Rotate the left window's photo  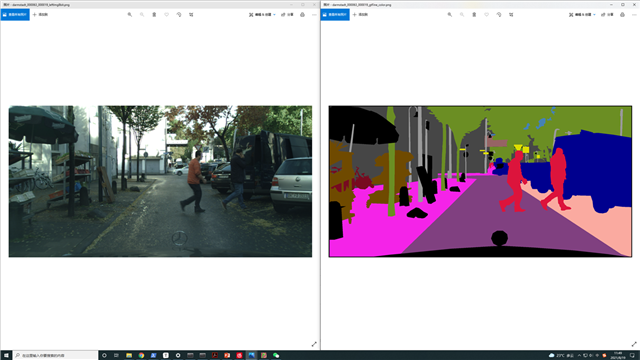click(179, 15)
